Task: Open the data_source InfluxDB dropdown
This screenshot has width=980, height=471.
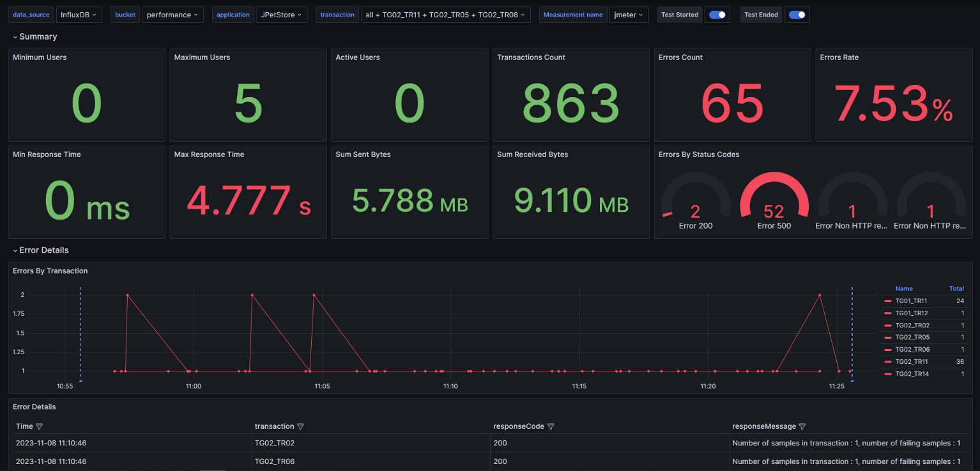Action: tap(79, 15)
